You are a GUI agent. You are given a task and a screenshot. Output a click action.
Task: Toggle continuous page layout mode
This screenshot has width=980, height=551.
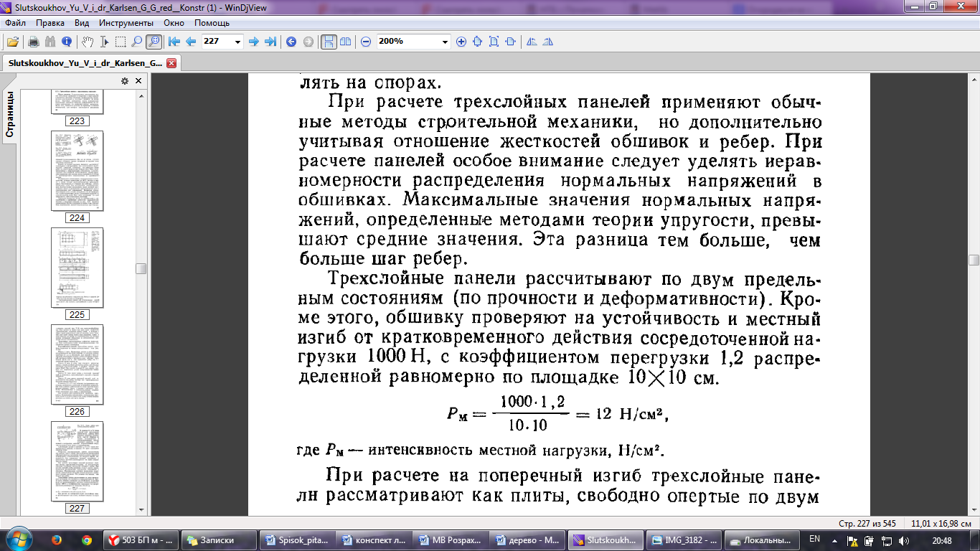328,42
